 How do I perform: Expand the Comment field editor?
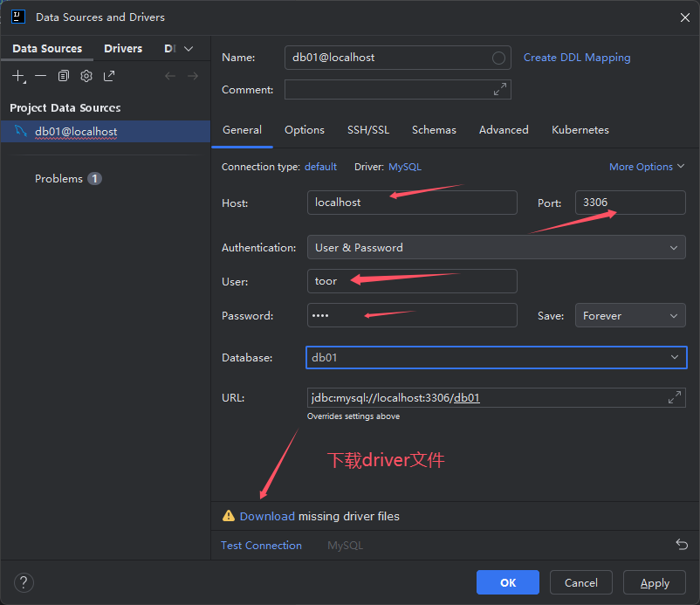(500, 89)
